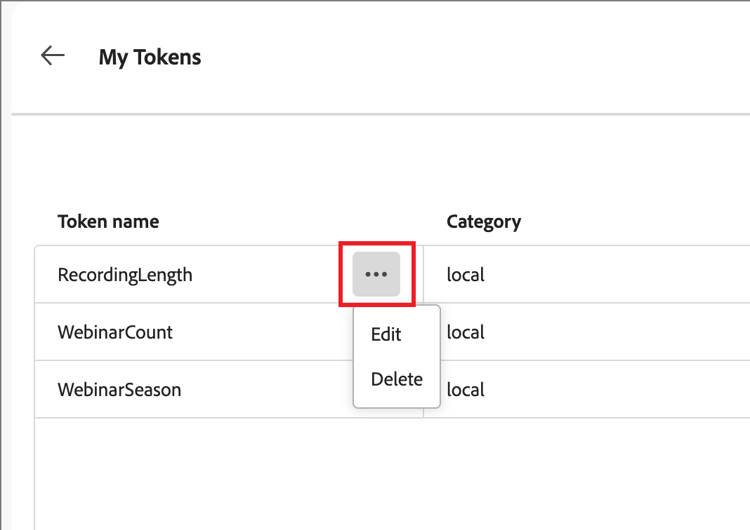Select the WebinarCount token name
Image resolution: width=750 pixels, height=530 pixels.
[115, 332]
